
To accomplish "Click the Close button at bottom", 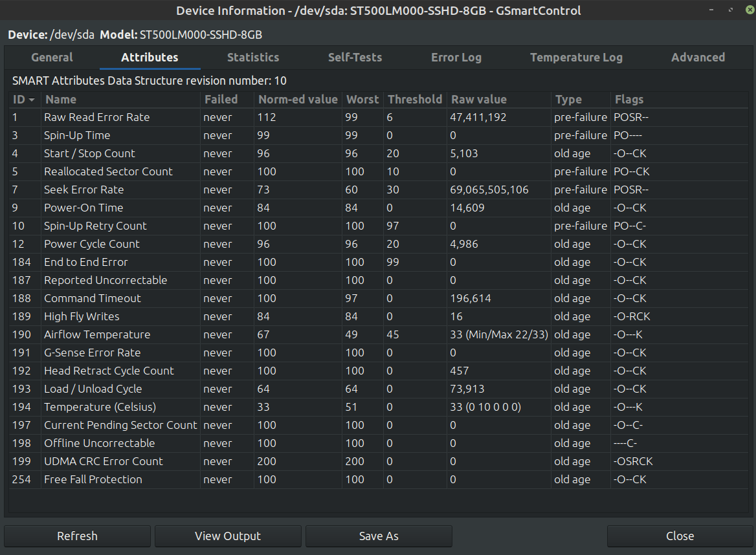I will tap(680, 536).
